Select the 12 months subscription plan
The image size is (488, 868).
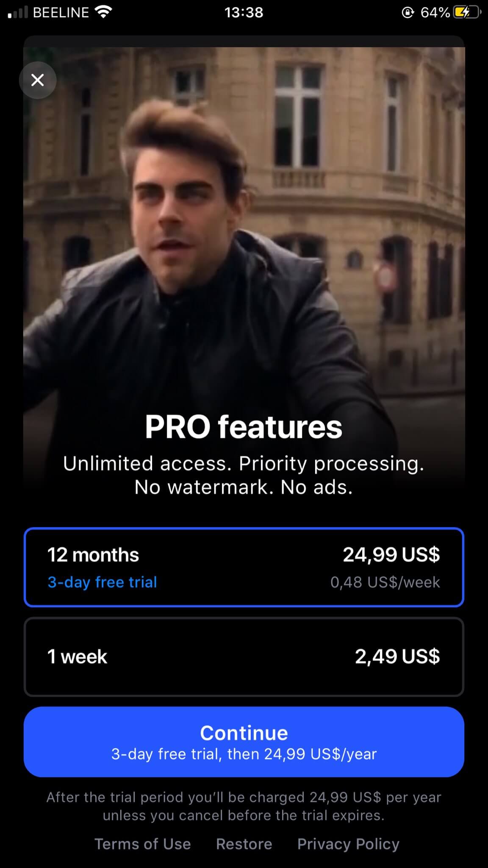(244, 567)
